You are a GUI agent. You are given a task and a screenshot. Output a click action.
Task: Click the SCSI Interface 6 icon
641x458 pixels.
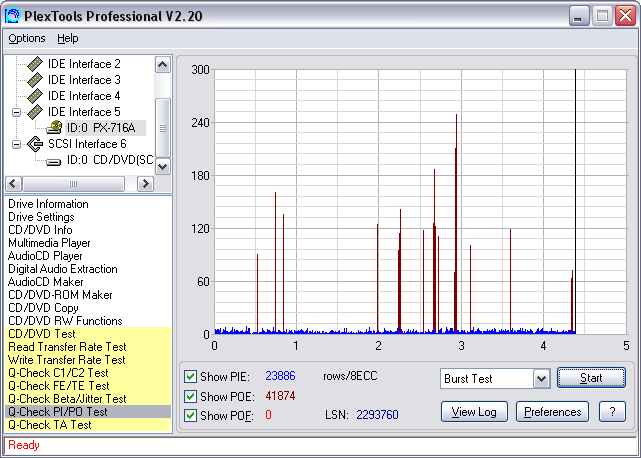point(35,144)
